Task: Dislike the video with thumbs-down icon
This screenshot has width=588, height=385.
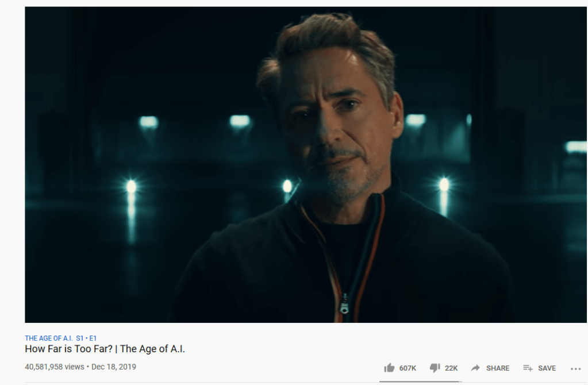Action: tap(435, 368)
